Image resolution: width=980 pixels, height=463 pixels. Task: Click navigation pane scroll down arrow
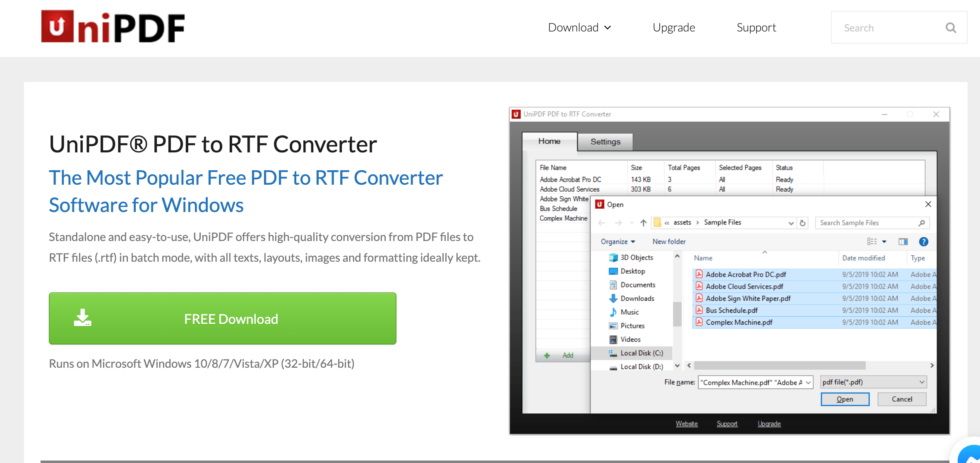(x=677, y=366)
